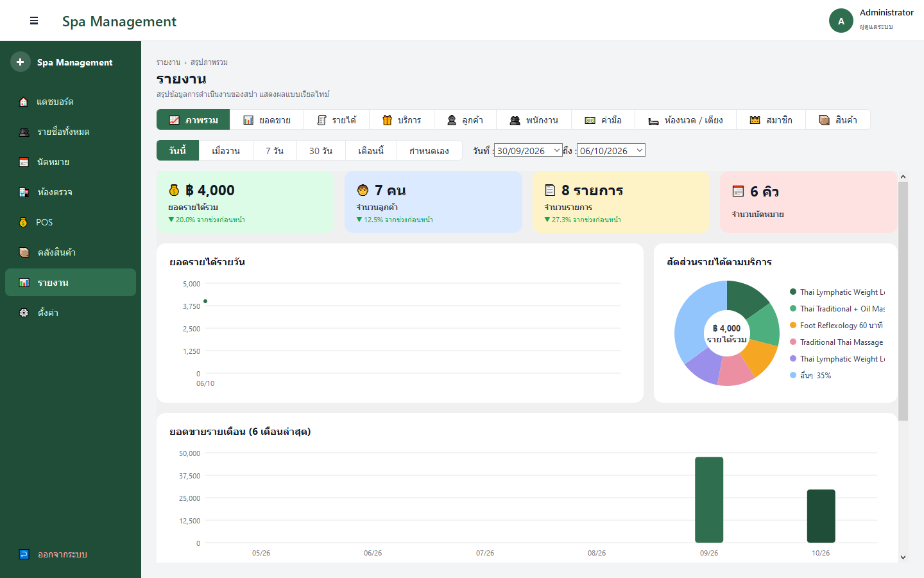Viewport: 924px width, 578px height.
Task: Click money bag icon on ยอดรายได้รวม card
Action: [174, 190]
